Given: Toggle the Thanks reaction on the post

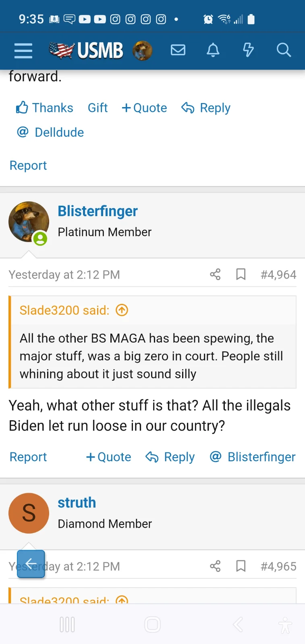Looking at the screenshot, I should [x=44, y=107].
